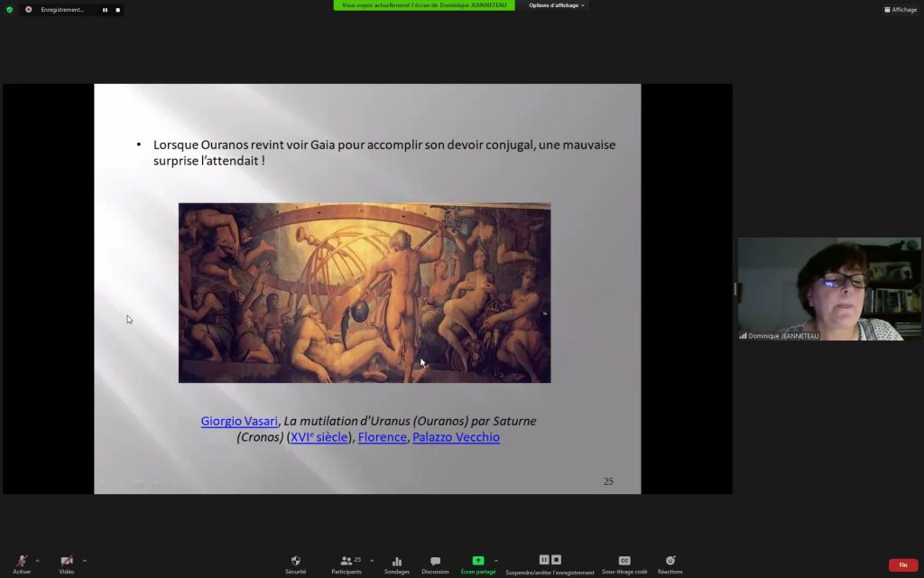This screenshot has height=578, width=924.
Task: Follow the XVIe siècle link
Action: click(319, 437)
